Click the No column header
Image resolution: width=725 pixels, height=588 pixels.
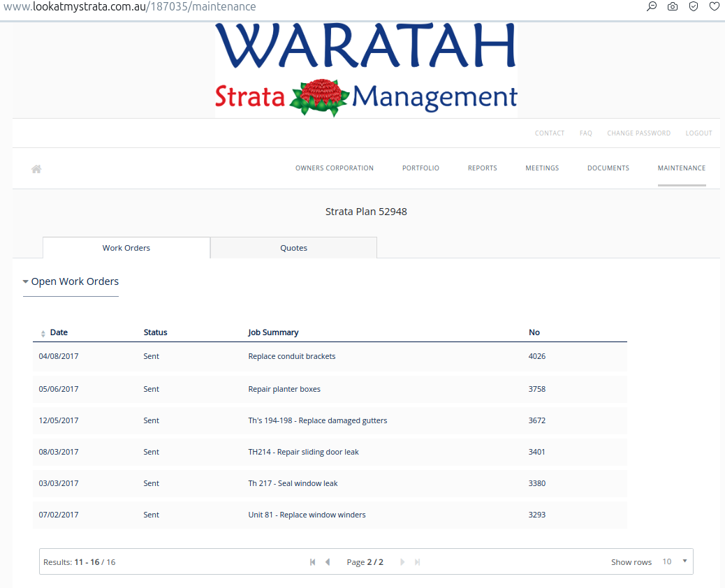click(534, 332)
